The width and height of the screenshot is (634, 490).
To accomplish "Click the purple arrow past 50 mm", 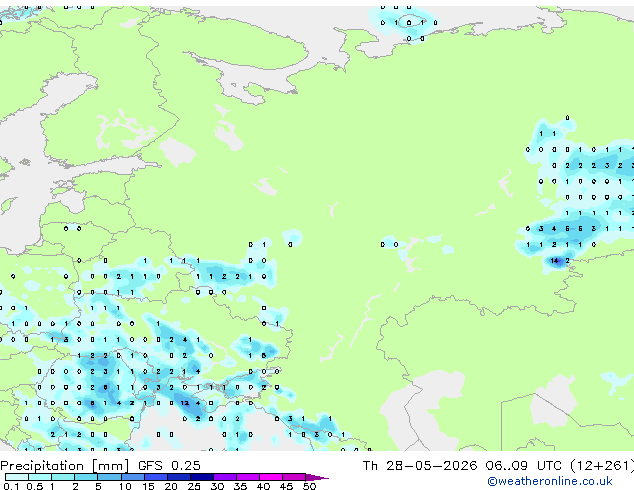I will click(317, 477).
